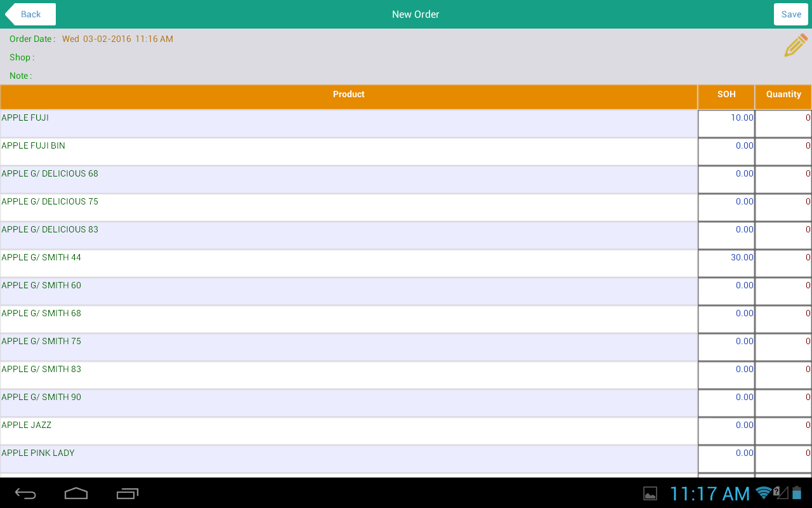Select APPLE G/ SMITH 75 product

coord(349,347)
